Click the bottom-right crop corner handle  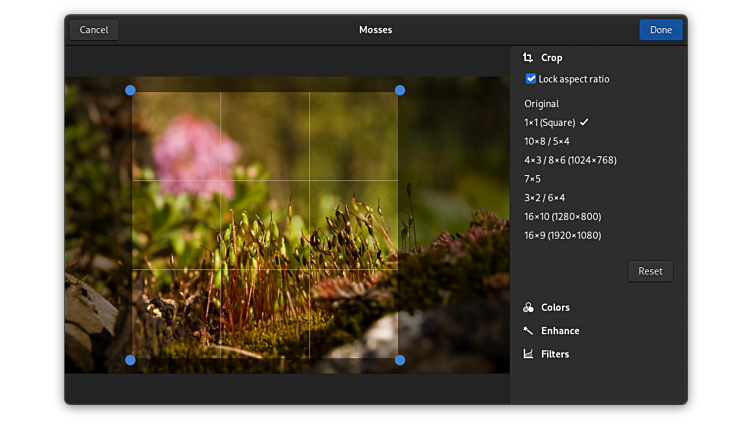(x=400, y=360)
